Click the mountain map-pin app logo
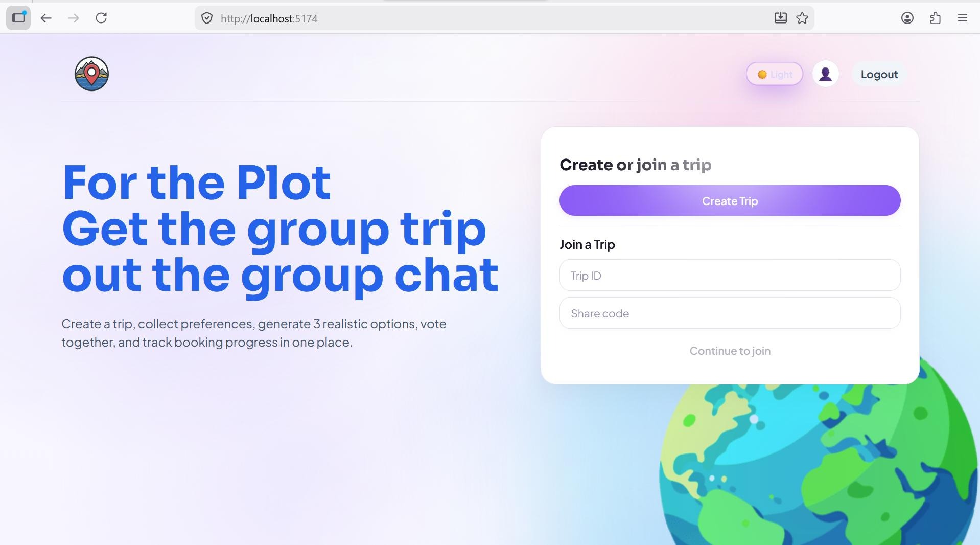The height and width of the screenshot is (545, 980). 91,74
